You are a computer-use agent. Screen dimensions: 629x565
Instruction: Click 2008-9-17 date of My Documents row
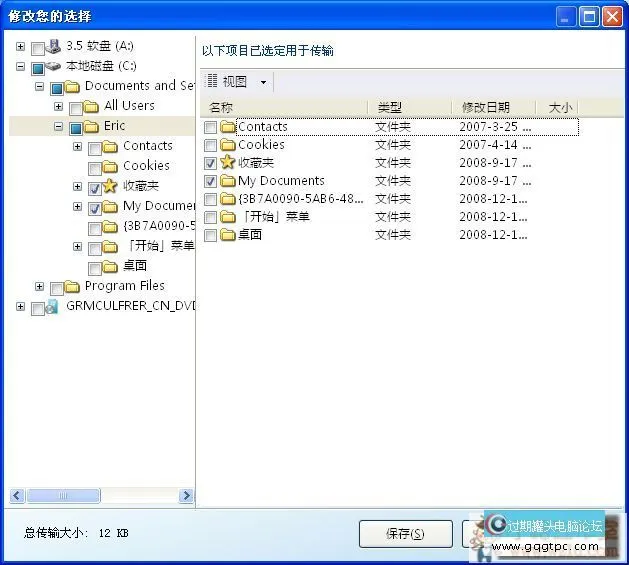[495, 181]
